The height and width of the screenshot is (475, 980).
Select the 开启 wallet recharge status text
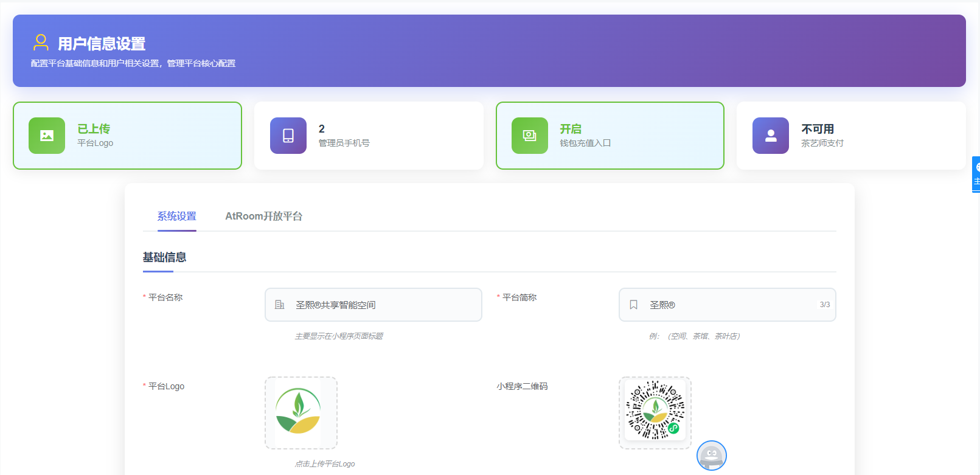(x=571, y=129)
